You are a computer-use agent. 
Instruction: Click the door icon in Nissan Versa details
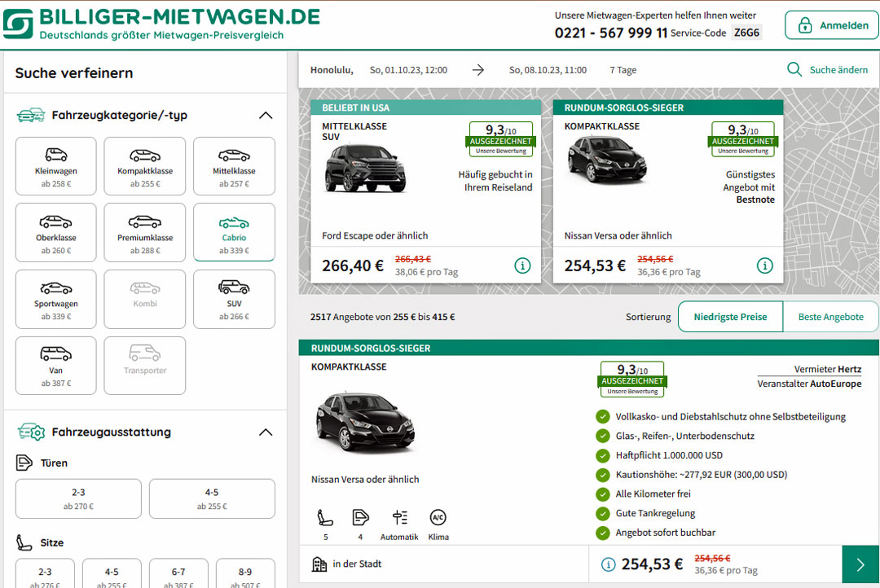pyautogui.click(x=360, y=517)
